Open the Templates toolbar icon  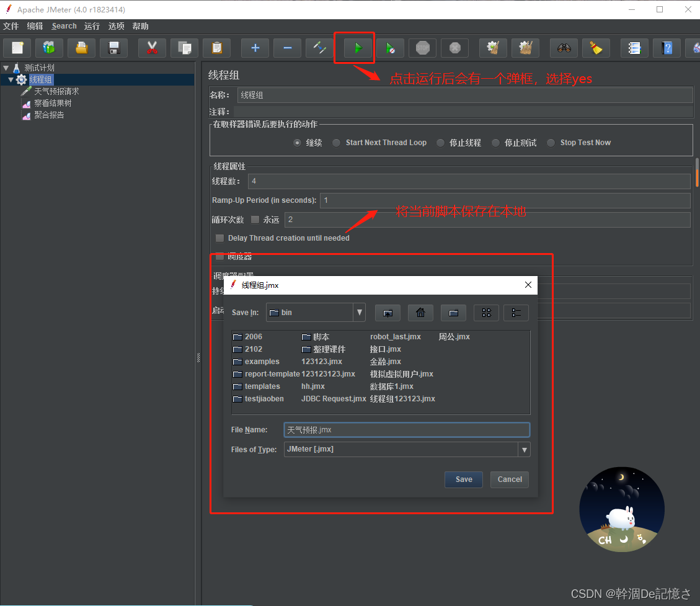(49, 48)
